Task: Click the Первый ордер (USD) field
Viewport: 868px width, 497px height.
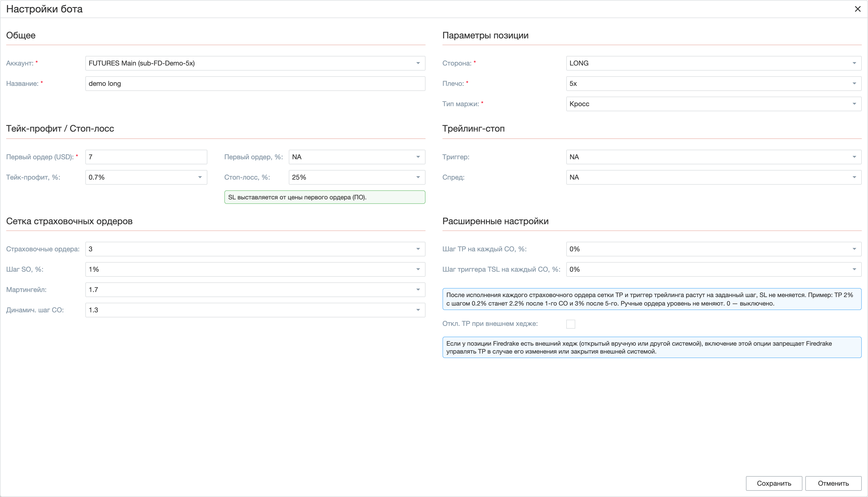Action: [146, 157]
